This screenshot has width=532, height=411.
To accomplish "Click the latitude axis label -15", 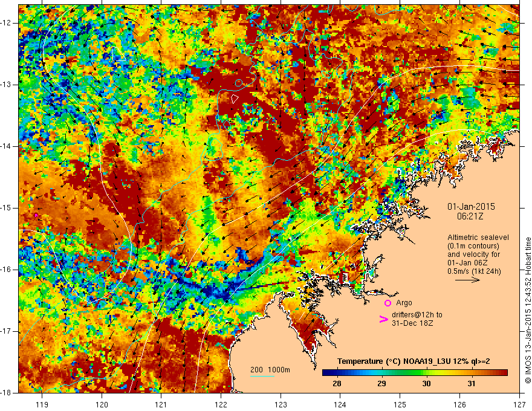I will click(6, 208).
